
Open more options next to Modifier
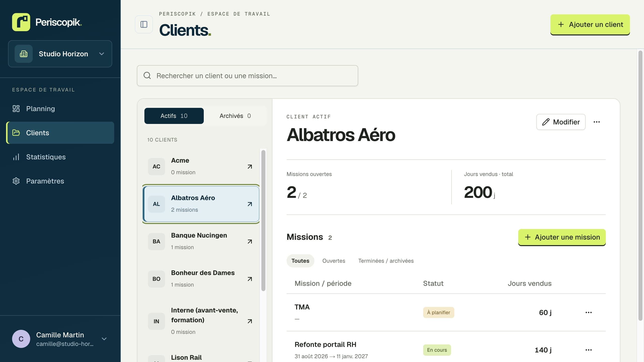[597, 122]
